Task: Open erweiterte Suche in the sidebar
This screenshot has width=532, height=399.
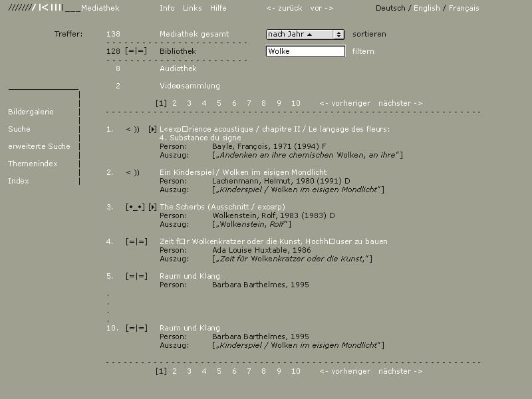Action: (39, 146)
